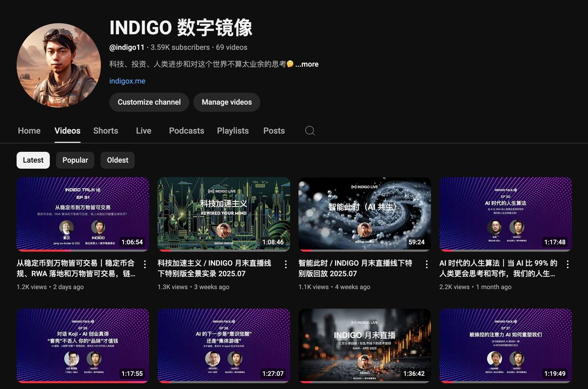The width and height of the screenshot is (588, 389).
Task: Open the 从稳定币到万物皆可交易 video title
Action: pyautogui.click(x=76, y=268)
